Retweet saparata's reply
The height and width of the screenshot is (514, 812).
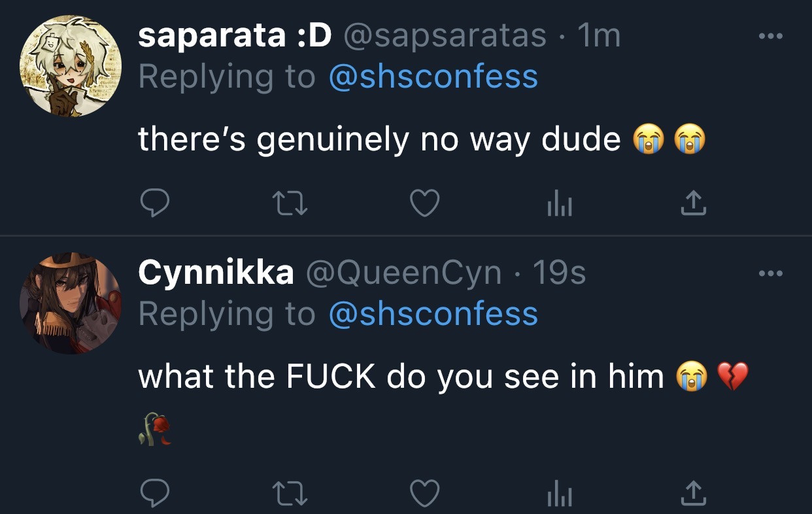coord(290,204)
